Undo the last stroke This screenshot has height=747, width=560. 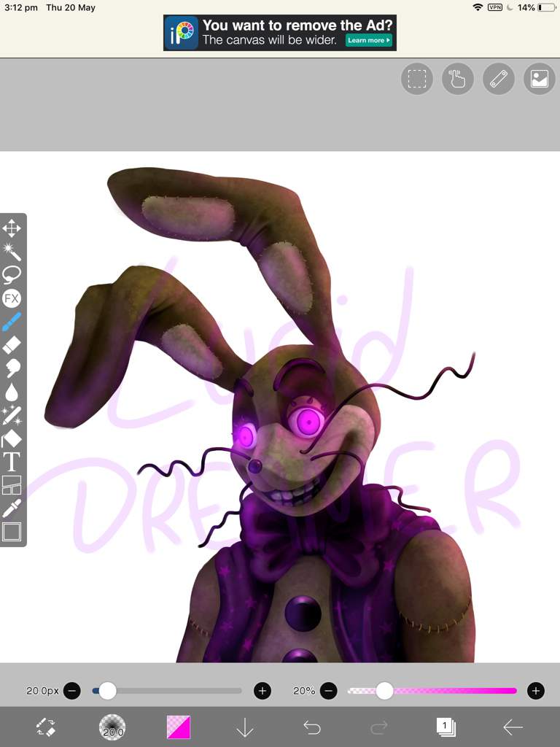pyautogui.click(x=312, y=727)
